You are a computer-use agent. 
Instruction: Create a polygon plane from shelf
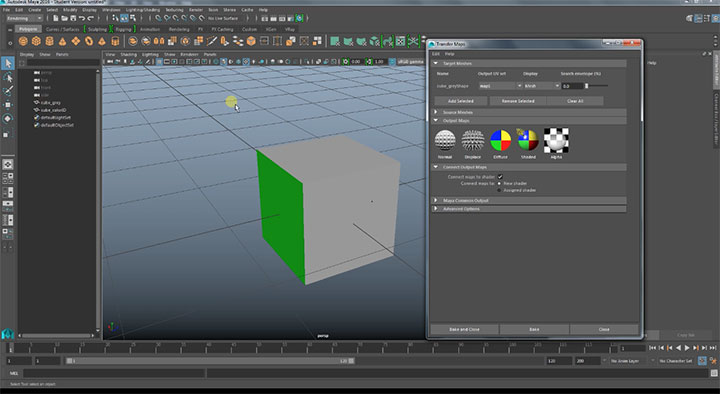(x=75, y=41)
